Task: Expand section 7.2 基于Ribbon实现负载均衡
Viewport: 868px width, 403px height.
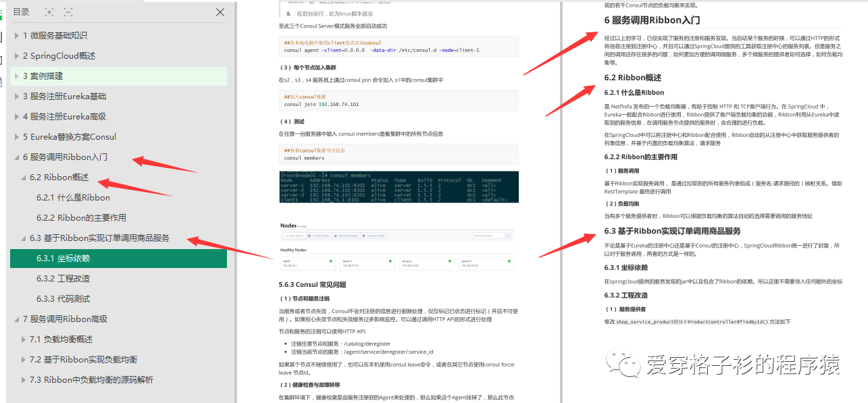Action: [24, 359]
